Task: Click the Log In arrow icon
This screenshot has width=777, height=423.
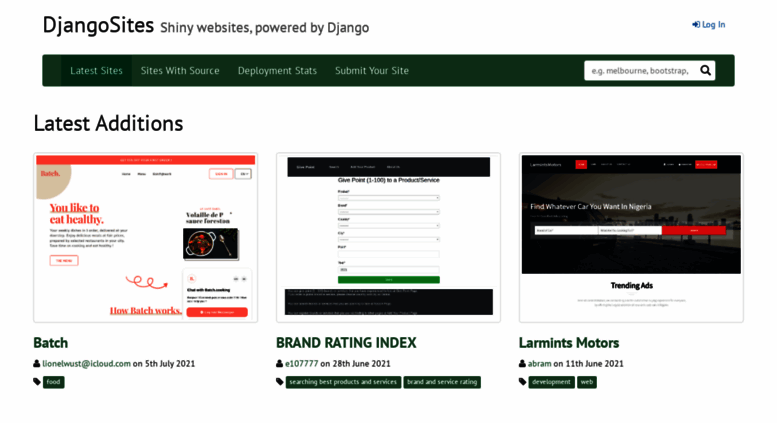Action: click(x=696, y=25)
